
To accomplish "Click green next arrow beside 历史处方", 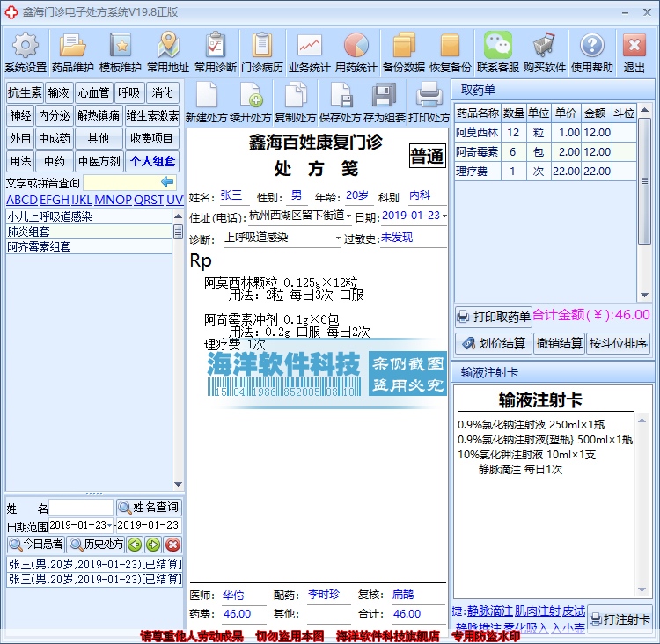I will pos(153,545).
